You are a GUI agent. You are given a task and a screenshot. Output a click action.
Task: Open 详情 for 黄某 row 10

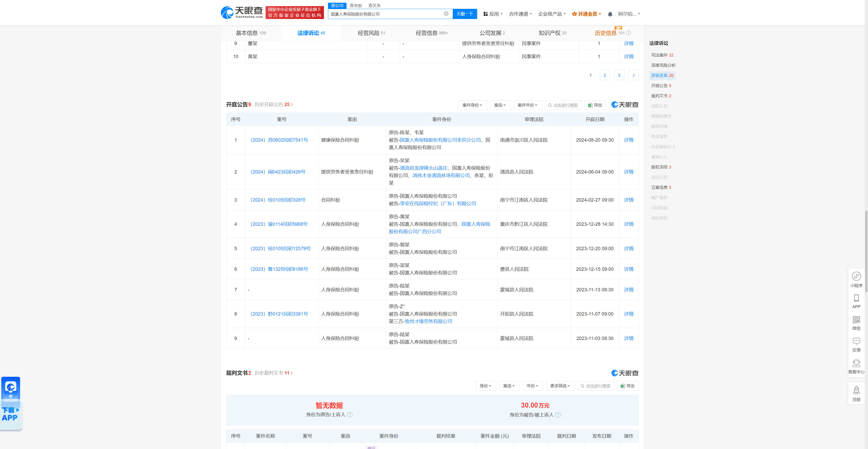pos(628,57)
